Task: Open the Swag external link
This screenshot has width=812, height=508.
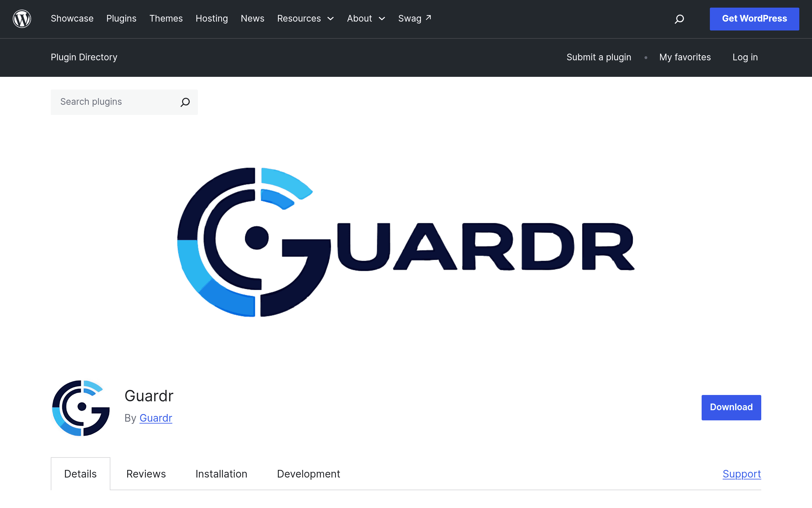Action: 414,18
